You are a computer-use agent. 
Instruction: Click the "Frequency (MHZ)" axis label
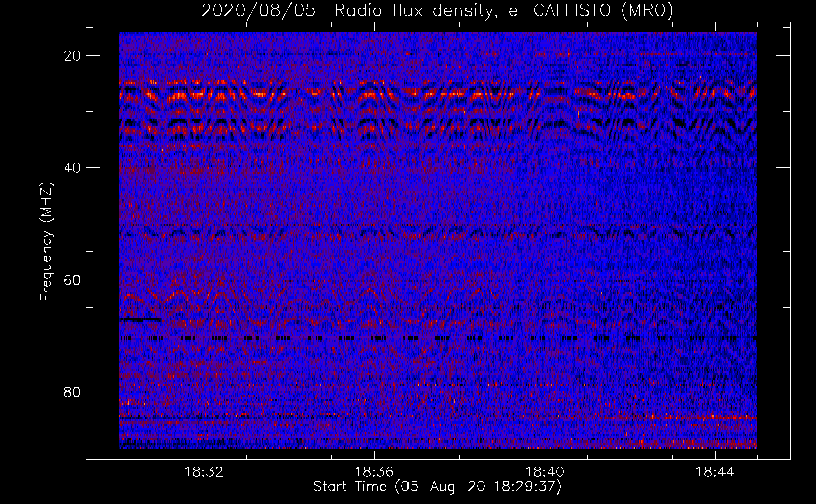pyautogui.click(x=46, y=242)
